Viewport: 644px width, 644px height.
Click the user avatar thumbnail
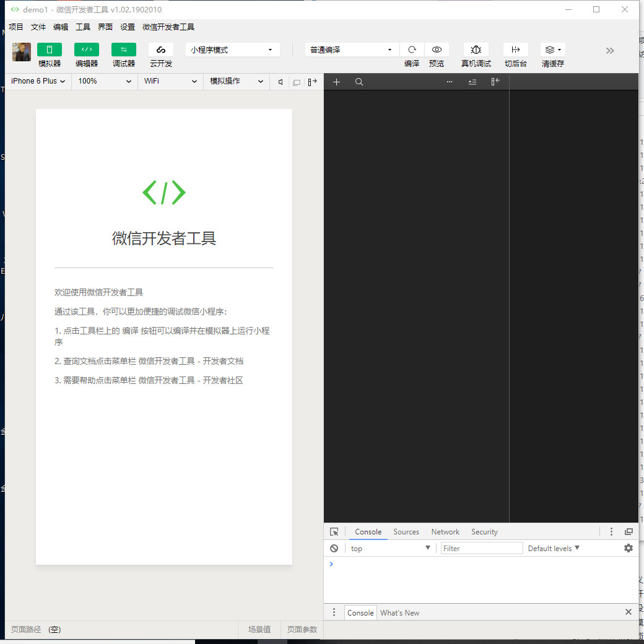pos(22,52)
